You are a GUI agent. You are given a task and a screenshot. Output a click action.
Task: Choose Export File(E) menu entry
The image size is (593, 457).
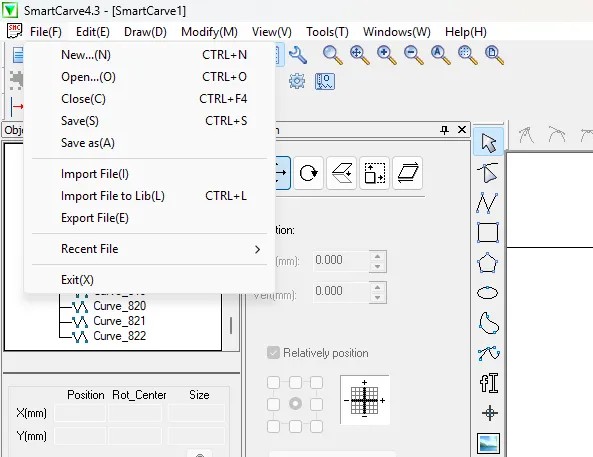coord(149,218)
